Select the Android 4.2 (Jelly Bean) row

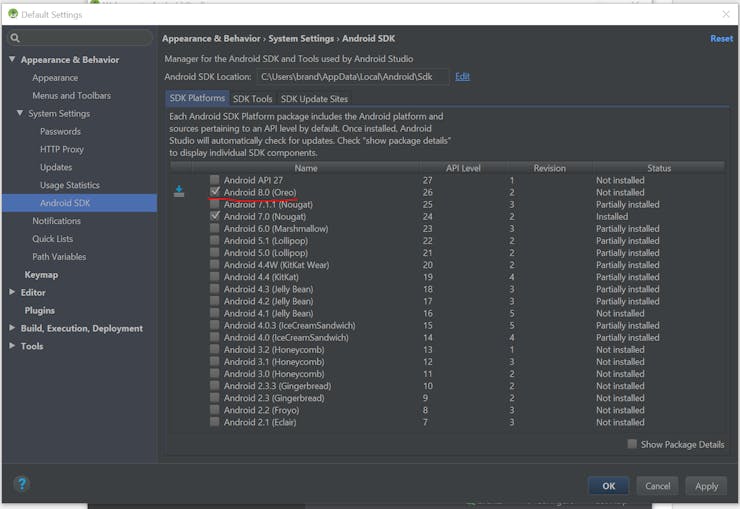pyautogui.click(x=447, y=301)
